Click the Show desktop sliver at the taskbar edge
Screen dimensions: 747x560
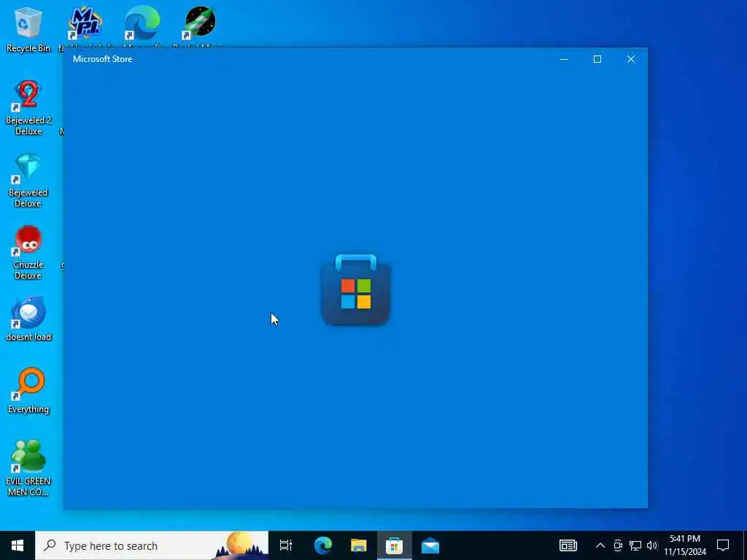coord(745,545)
